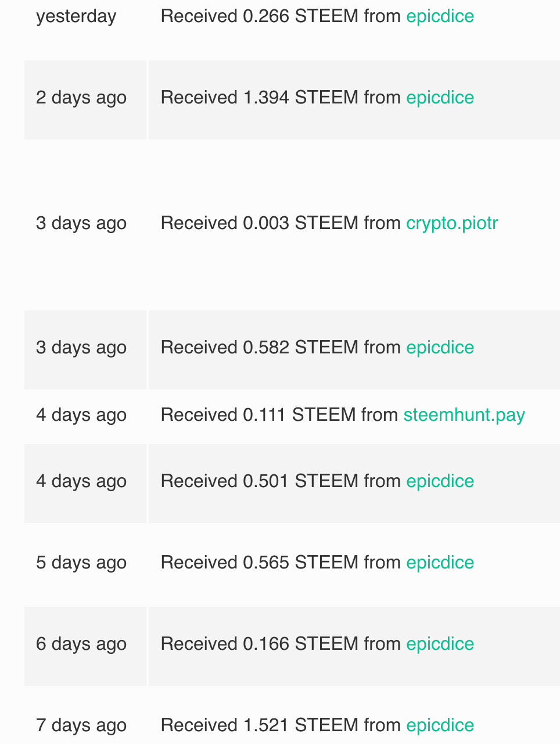
Task: Click the timestamp of the 0.501 STEEM transfer
Action: pos(81,481)
